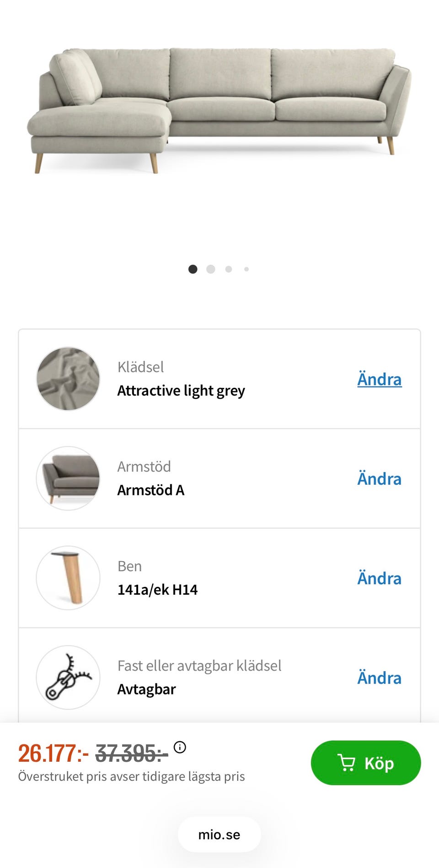Tap the mio.se address pill
The height and width of the screenshot is (868, 439).
pyautogui.click(x=219, y=835)
